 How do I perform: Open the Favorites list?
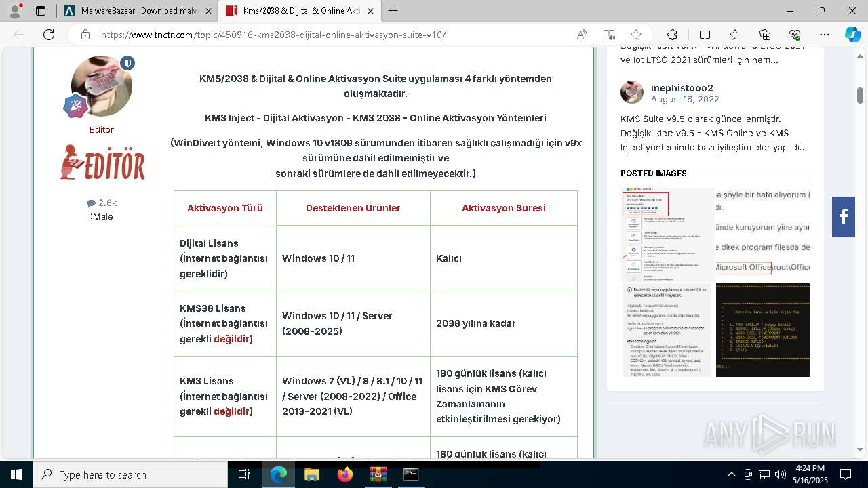point(735,35)
